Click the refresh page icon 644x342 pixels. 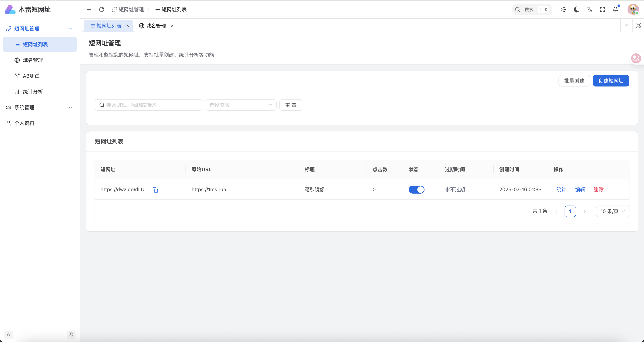click(101, 9)
